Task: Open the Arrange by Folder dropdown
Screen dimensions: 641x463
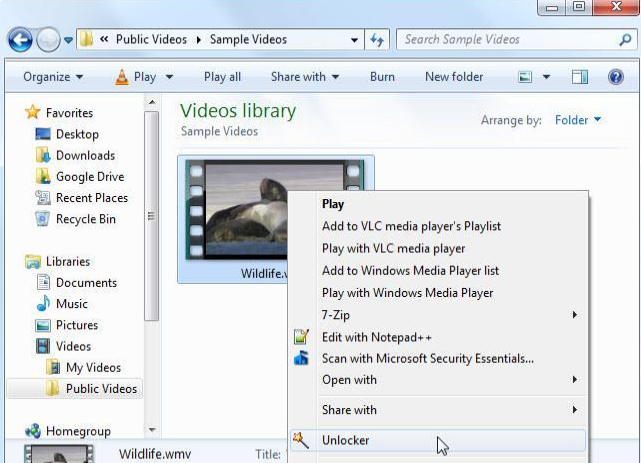Action: pyautogui.click(x=578, y=120)
